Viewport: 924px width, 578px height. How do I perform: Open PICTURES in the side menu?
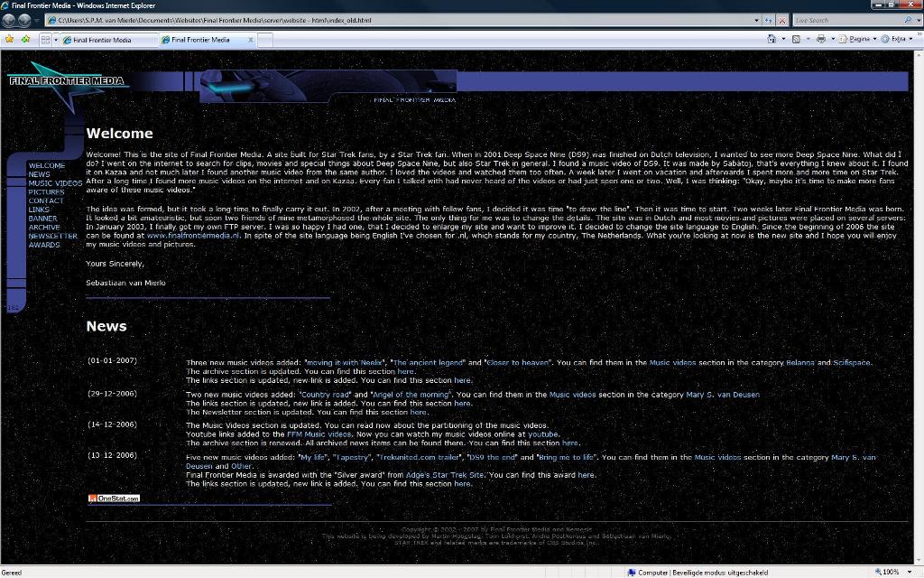tap(46, 192)
